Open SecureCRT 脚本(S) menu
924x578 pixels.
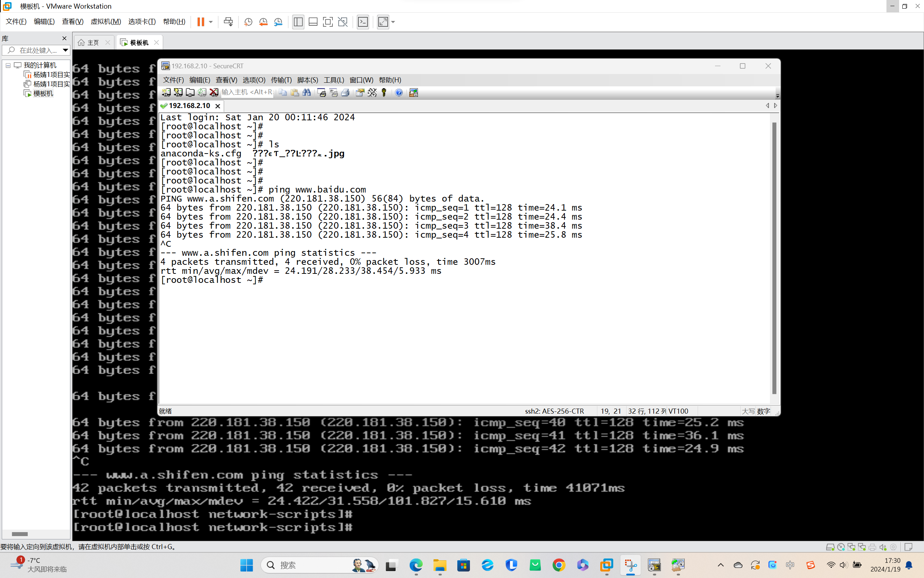pyautogui.click(x=308, y=80)
